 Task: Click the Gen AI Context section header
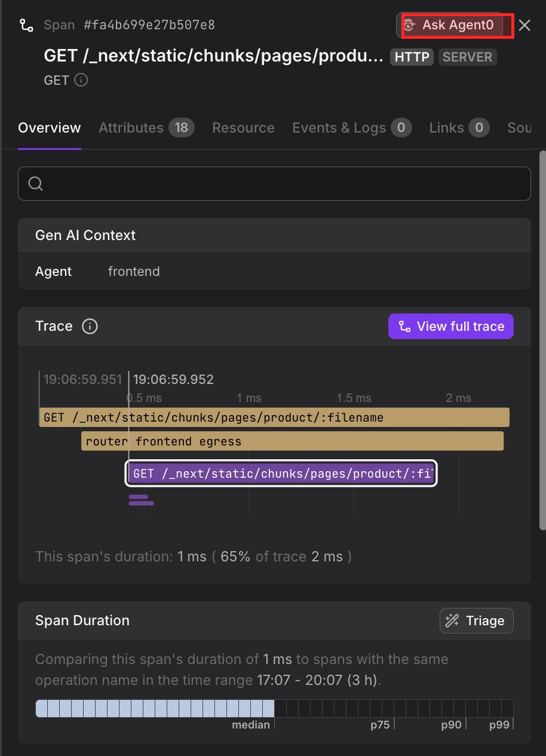click(274, 235)
